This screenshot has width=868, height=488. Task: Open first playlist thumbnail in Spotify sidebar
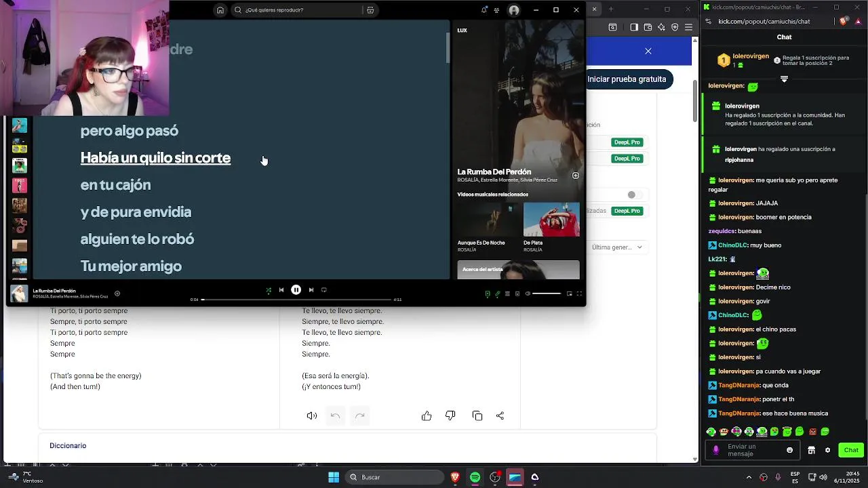pos(20,125)
